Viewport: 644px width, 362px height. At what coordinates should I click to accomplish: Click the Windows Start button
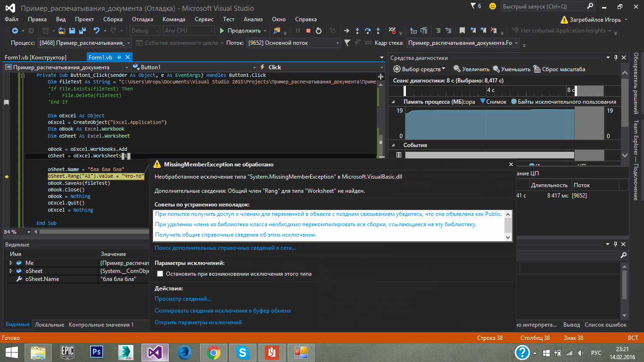[12, 352]
